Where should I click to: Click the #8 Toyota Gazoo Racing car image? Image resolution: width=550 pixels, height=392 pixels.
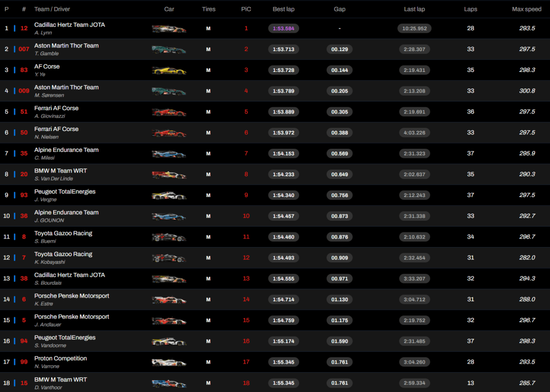point(169,237)
